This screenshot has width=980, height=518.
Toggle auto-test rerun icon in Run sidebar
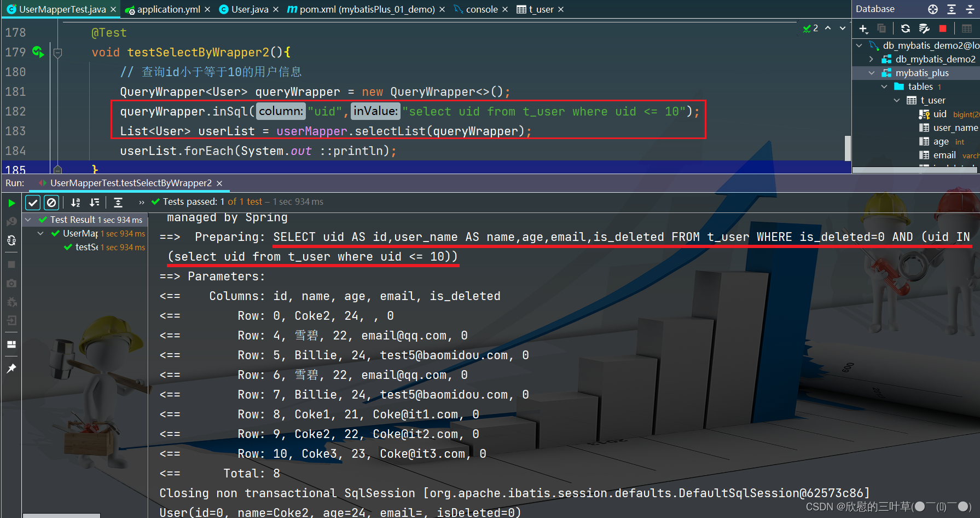click(x=11, y=240)
